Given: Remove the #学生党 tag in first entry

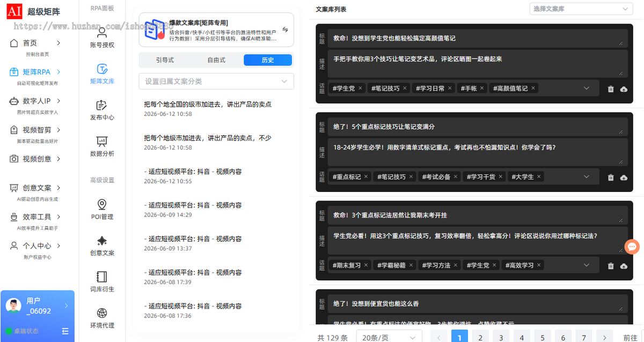Looking at the screenshot, I should pyautogui.click(x=361, y=88).
